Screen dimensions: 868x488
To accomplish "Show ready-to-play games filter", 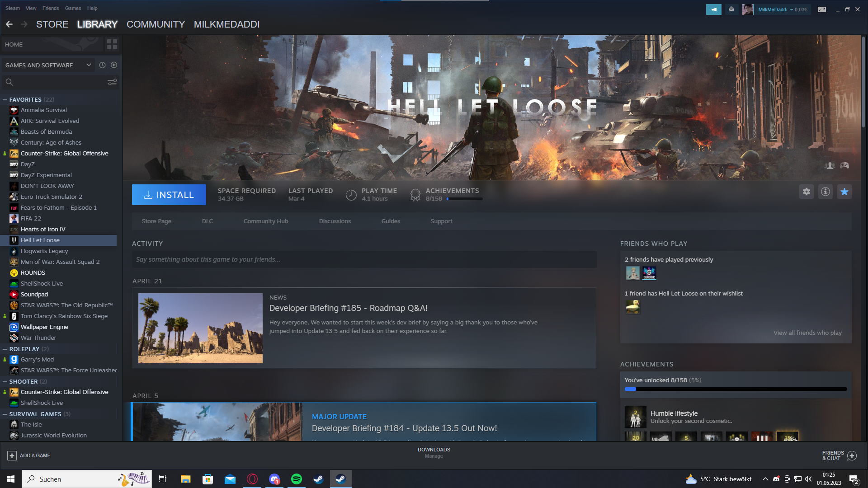I will [114, 65].
